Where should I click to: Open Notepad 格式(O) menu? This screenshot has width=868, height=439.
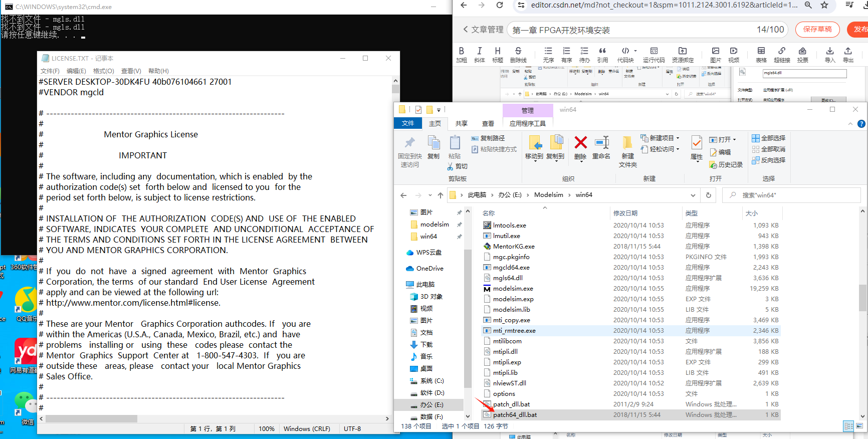pos(104,71)
